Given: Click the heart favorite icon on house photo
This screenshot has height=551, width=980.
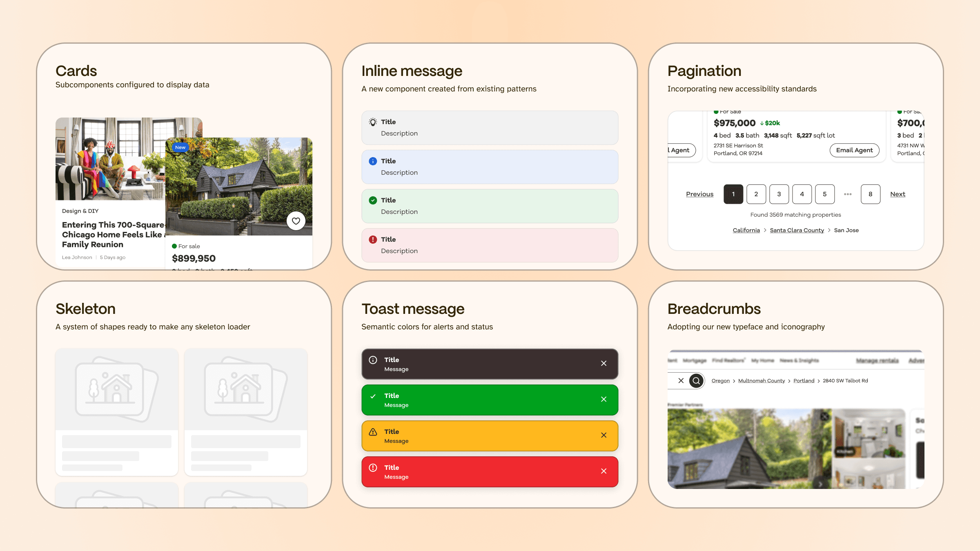Looking at the screenshot, I should point(296,221).
